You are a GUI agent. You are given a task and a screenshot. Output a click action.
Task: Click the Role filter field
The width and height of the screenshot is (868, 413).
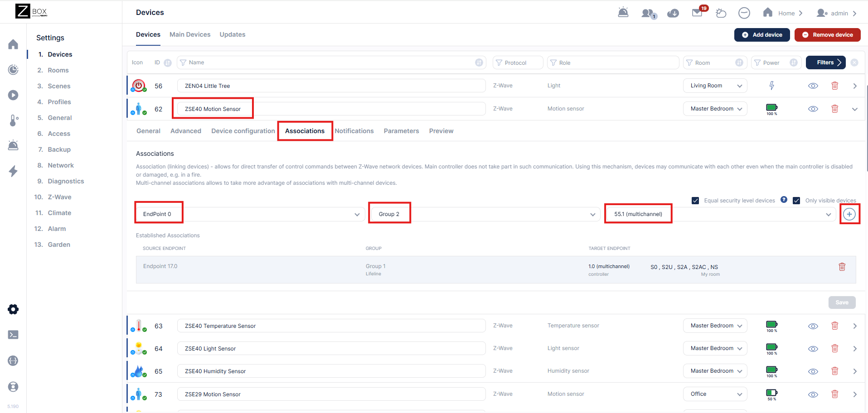[613, 62]
